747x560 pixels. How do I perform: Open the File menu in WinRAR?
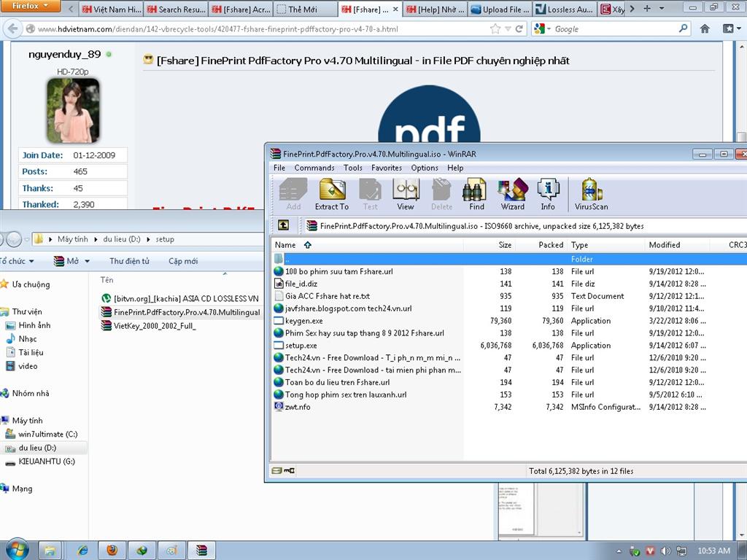click(279, 168)
